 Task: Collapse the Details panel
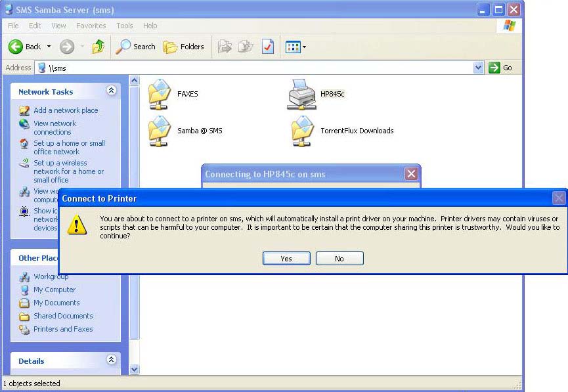pos(111,359)
